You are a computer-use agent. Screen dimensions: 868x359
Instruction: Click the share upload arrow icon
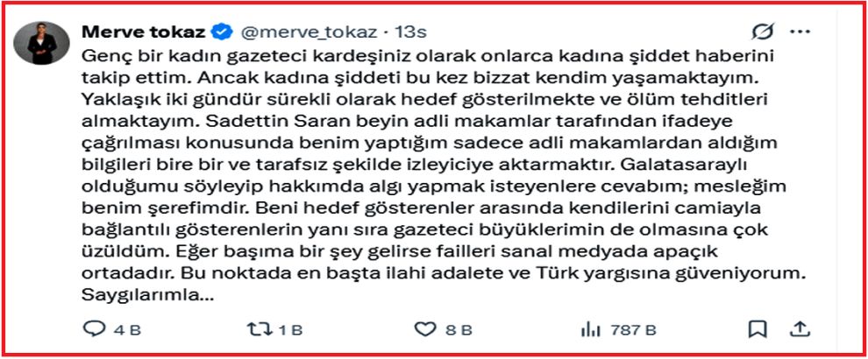click(798, 329)
